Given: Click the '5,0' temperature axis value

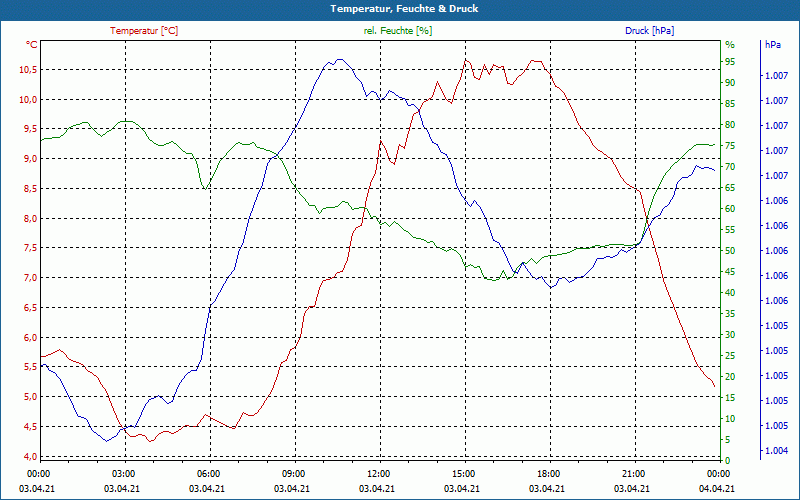Looking at the screenshot, I should point(30,397).
